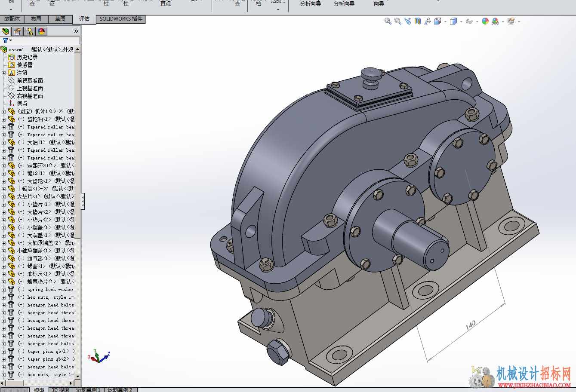The width and height of the screenshot is (576, 392).
Task: Expand the 注解 annotations node
Action: click(x=4, y=73)
